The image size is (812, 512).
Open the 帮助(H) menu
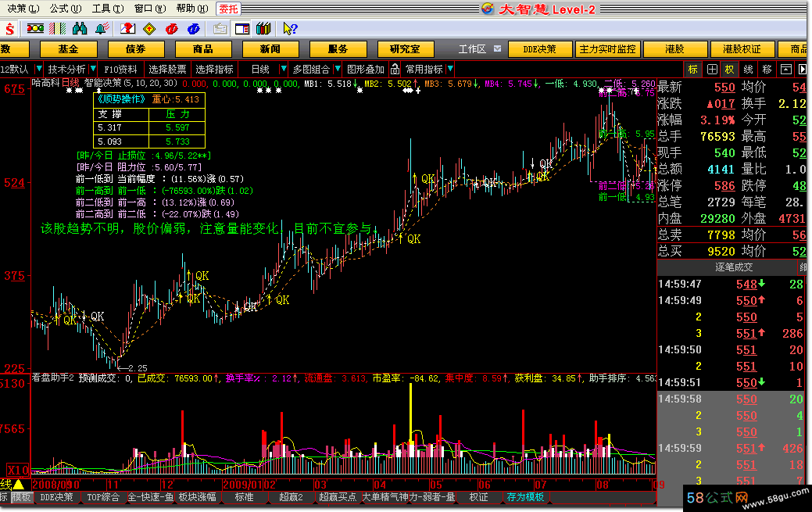coord(192,9)
